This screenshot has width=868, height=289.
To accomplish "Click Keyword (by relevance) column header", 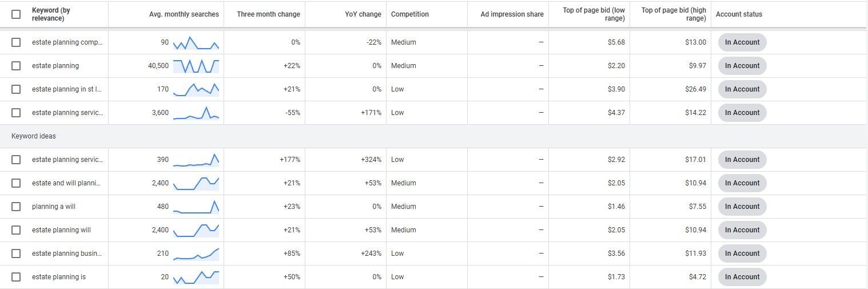I will click(51, 14).
